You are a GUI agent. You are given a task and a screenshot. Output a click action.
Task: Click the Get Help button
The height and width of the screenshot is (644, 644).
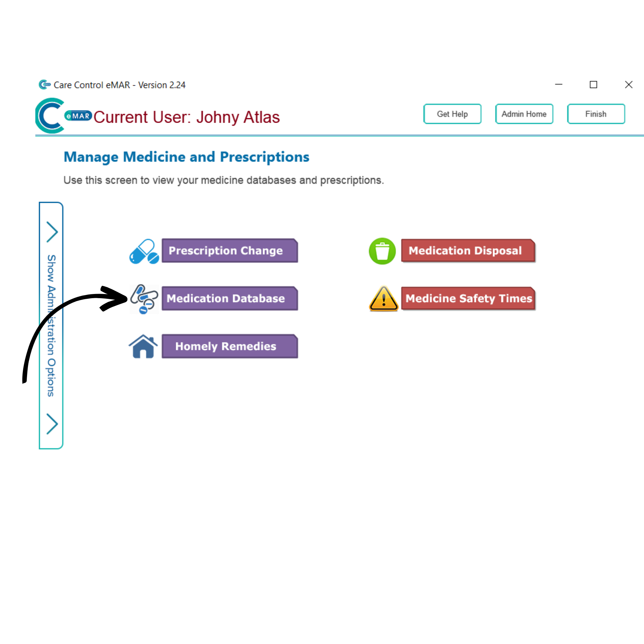(x=452, y=114)
